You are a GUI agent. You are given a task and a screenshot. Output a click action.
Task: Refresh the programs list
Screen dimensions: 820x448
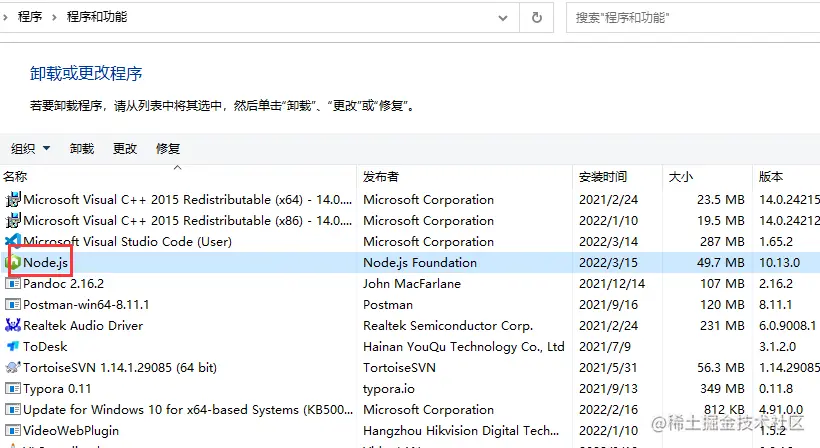pyautogui.click(x=537, y=17)
